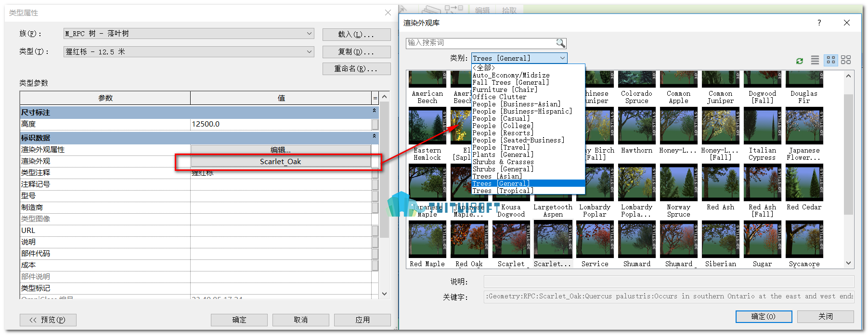Click the Scarlet_Oak render appearance value
868x335 pixels.
[x=281, y=161]
